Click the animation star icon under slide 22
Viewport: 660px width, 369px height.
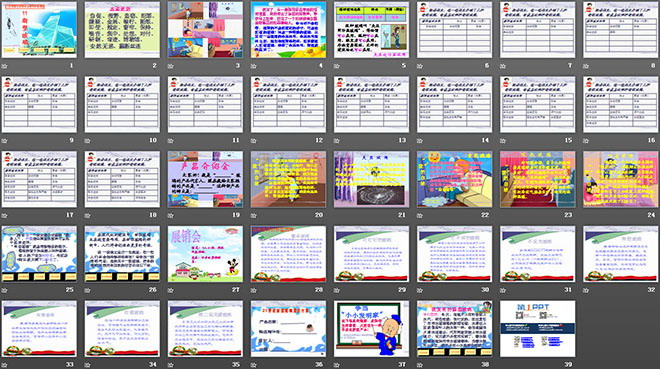[x=420, y=215]
